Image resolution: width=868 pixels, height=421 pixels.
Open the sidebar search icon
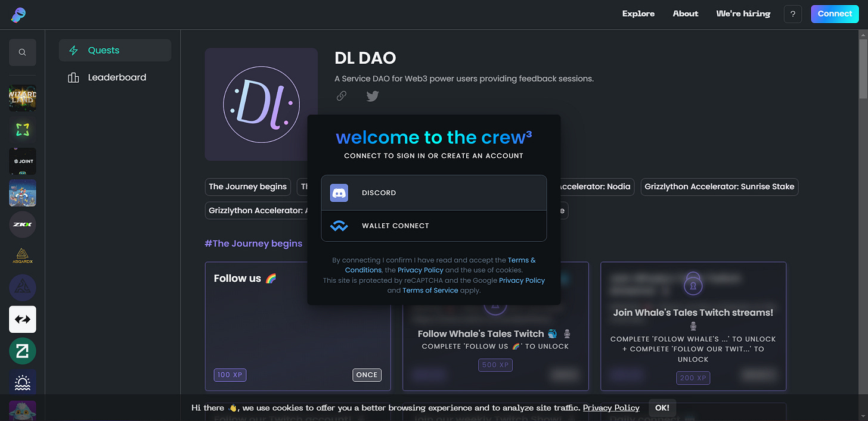coord(23,52)
